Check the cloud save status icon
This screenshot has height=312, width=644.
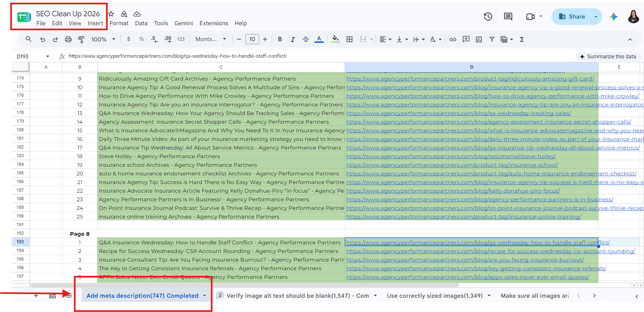pos(137,14)
